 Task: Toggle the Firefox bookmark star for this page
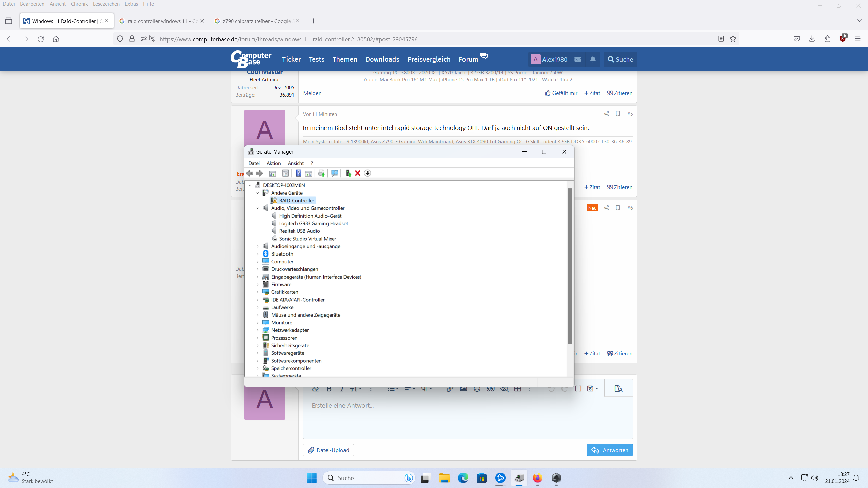click(733, 39)
